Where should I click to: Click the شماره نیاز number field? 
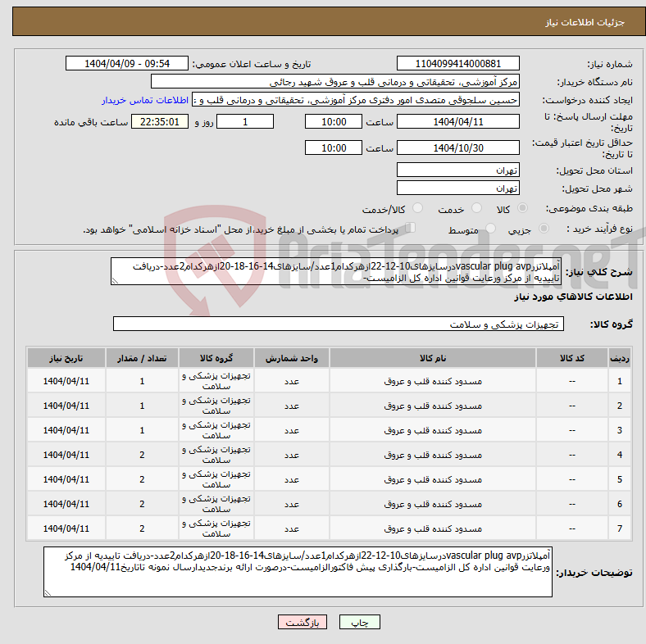coord(457,64)
